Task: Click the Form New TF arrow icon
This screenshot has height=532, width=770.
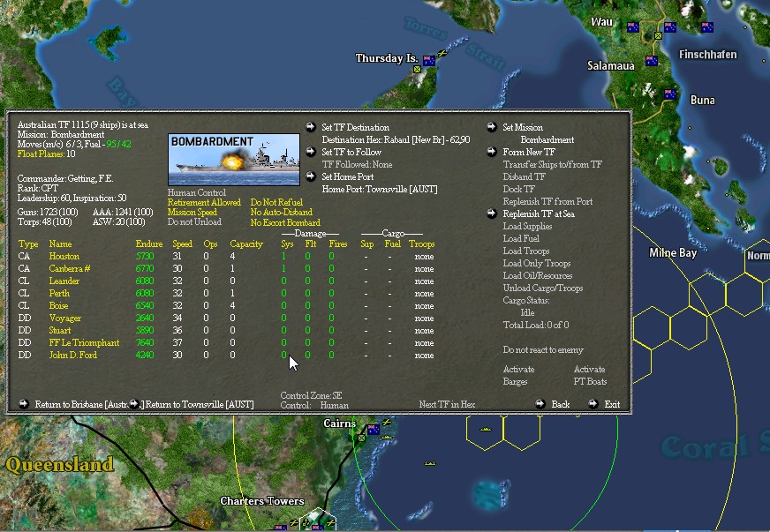Action: [492, 152]
